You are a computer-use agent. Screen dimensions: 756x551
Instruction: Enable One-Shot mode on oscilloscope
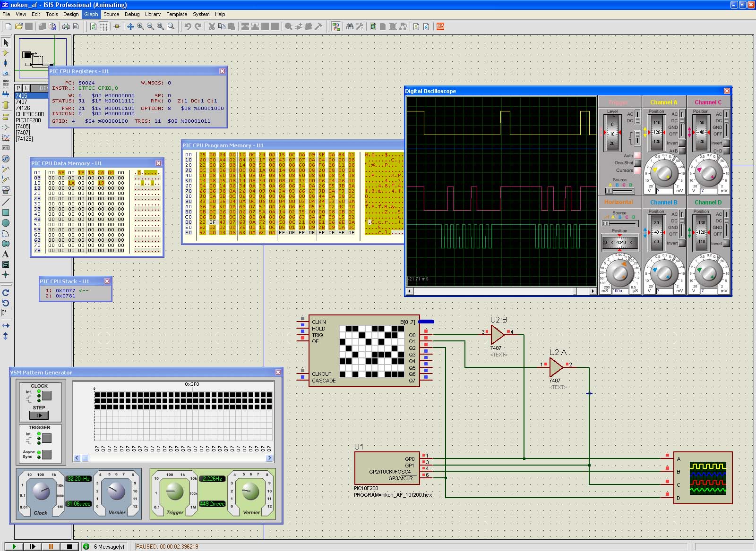tap(637, 163)
